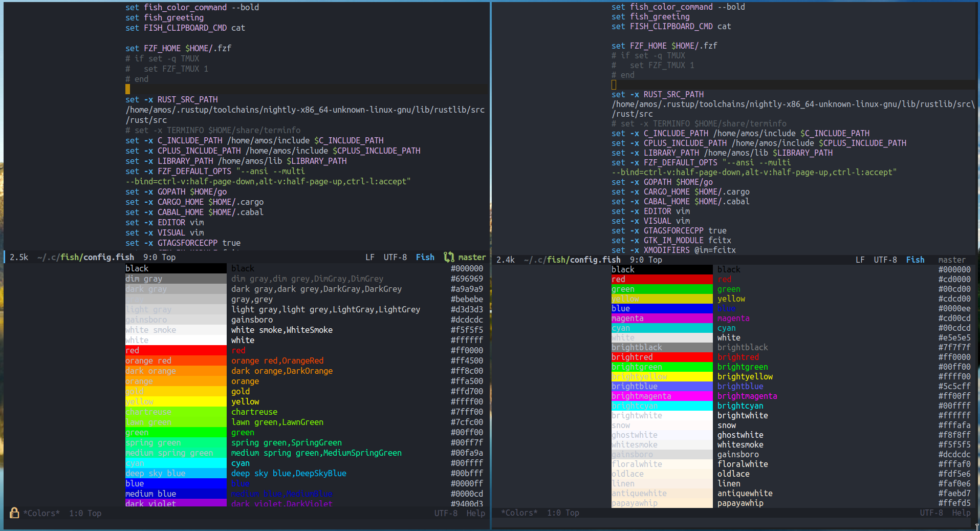Click the '1:0 Top' position in the right Colors mode line

click(x=563, y=513)
